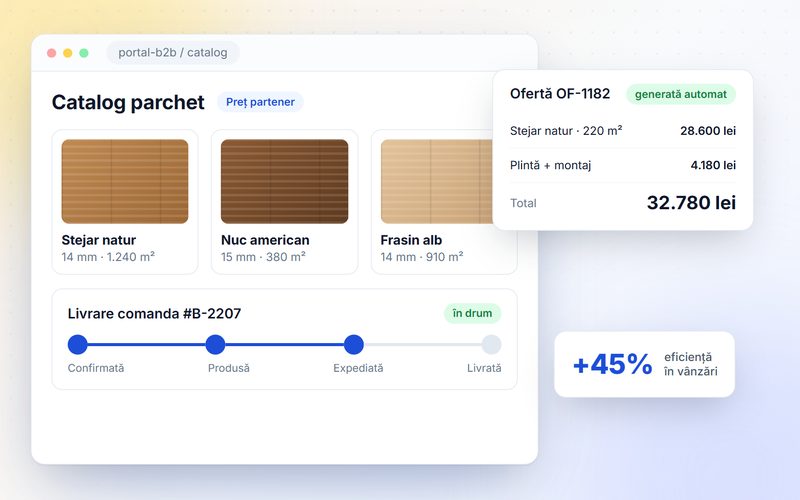Click the Confirmată step label
This screenshot has height=500, width=800.
click(x=96, y=368)
